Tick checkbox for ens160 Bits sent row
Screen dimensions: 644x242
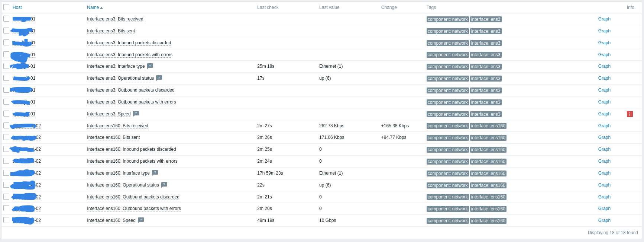pos(6,137)
